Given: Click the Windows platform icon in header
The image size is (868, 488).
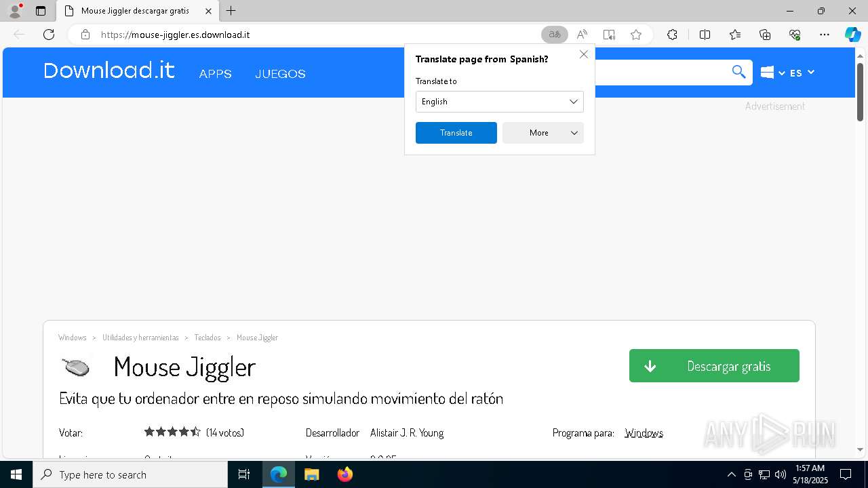Looking at the screenshot, I should click(768, 73).
